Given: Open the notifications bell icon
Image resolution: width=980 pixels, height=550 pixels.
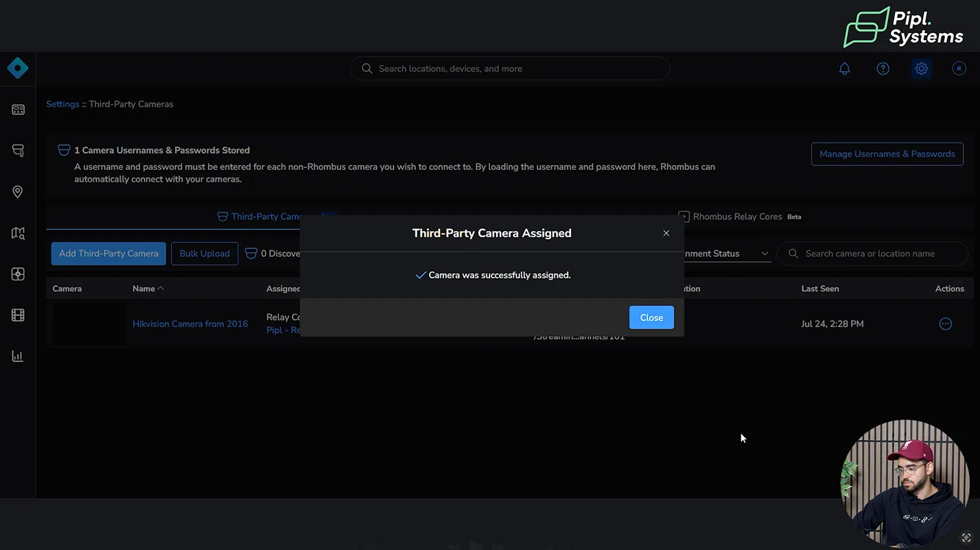Looking at the screenshot, I should (845, 69).
